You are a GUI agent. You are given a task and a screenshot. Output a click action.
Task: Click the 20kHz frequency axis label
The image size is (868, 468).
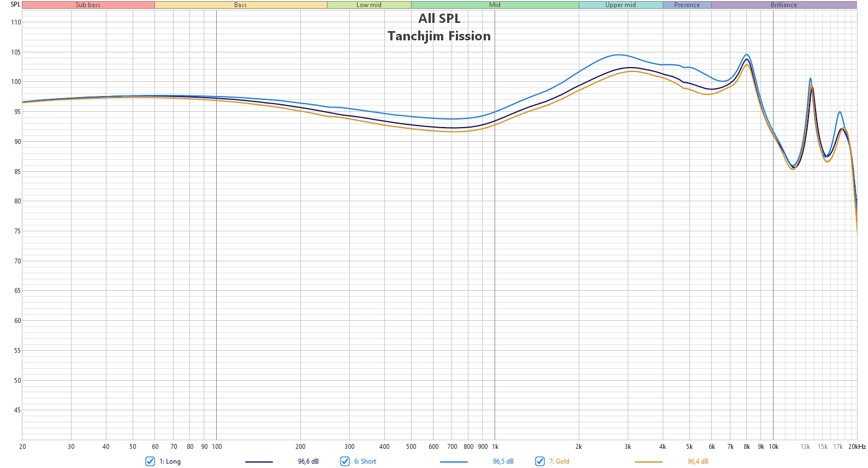(857, 447)
